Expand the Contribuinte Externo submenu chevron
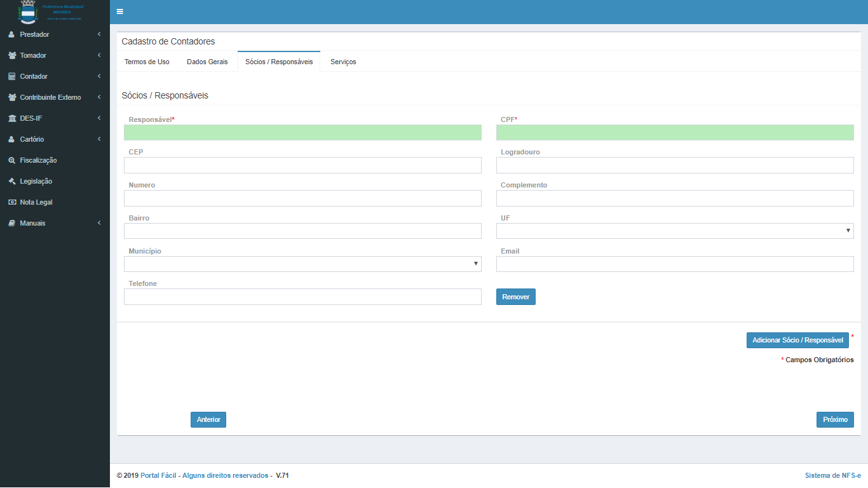Viewport: 868px width, 488px height. pyautogui.click(x=99, y=97)
